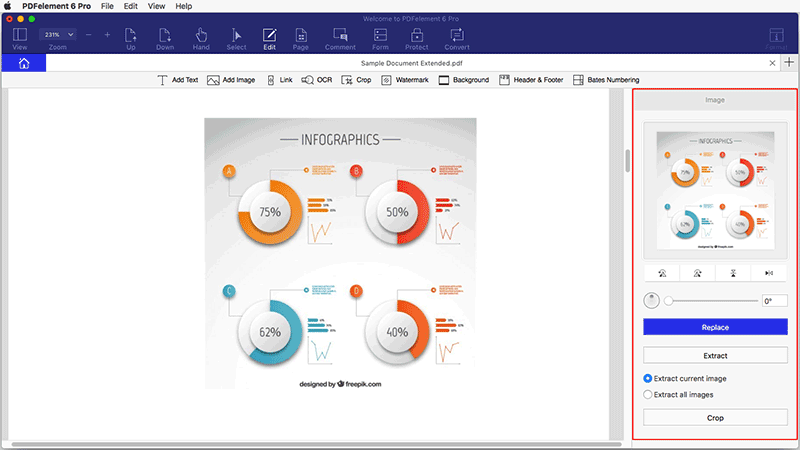Viewport: 800px width, 450px height.
Task: Open Header & Footer tool
Action: tap(531, 80)
